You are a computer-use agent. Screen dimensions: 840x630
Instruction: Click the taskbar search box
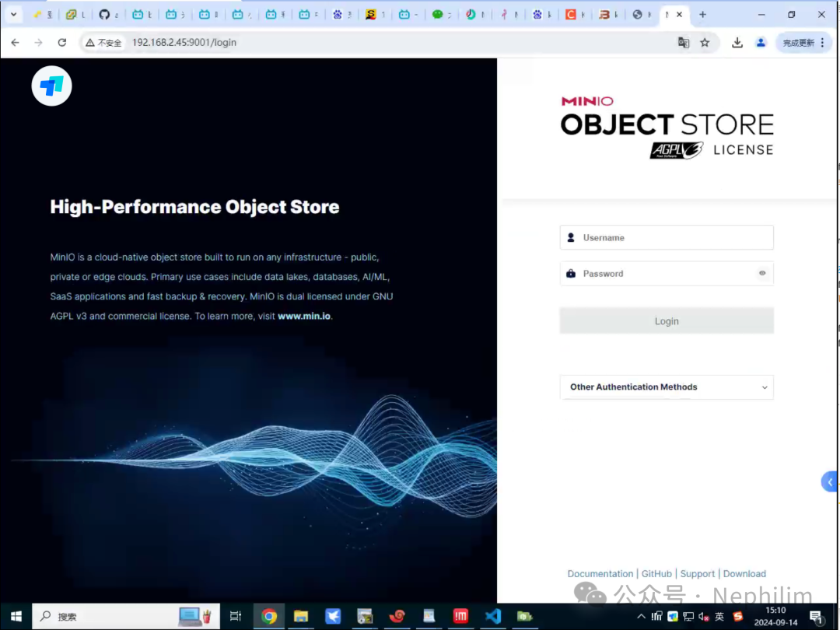pyautogui.click(x=126, y=617)
